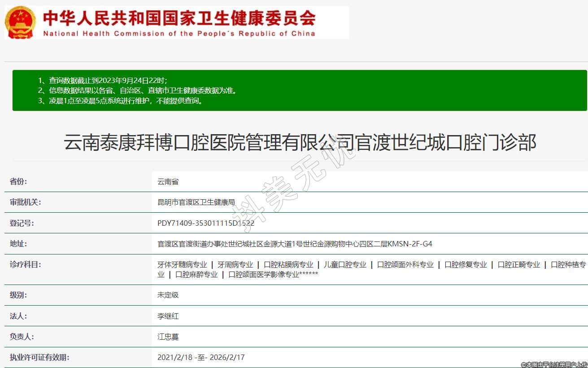The width and height of the screenshot is (588, 368).
Task: Click the address text ending KMSN-2F-G4
Action: [295, 244]
